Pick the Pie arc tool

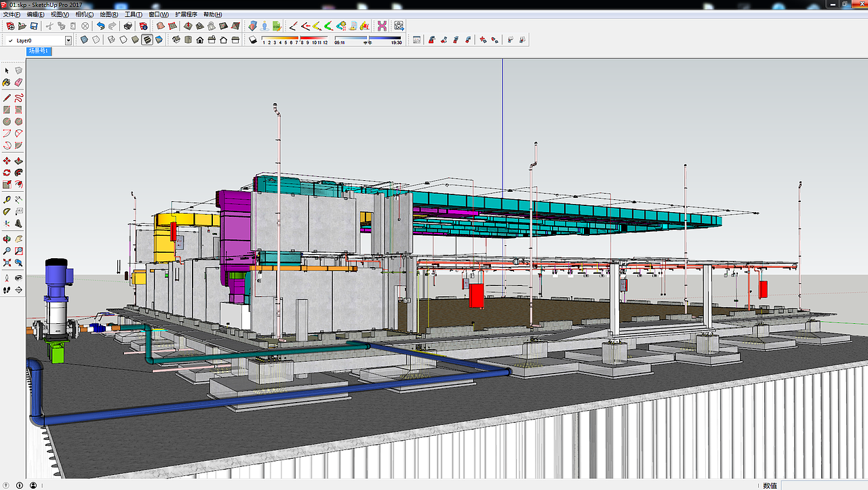click(x=19, y=145)
